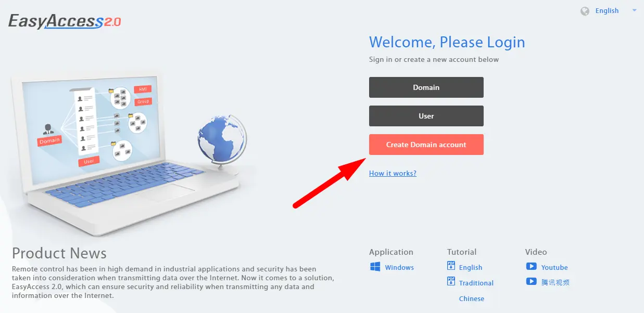
Task: Click the EasyAccess 2.0 logo
Action: (x=65, y=21)
